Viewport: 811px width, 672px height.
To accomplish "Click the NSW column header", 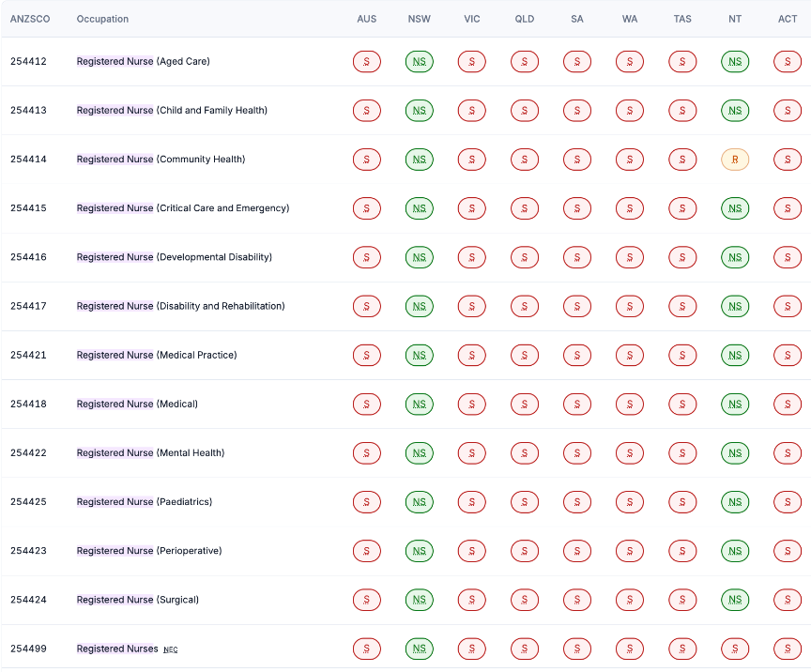I will (x=419, y=19).
